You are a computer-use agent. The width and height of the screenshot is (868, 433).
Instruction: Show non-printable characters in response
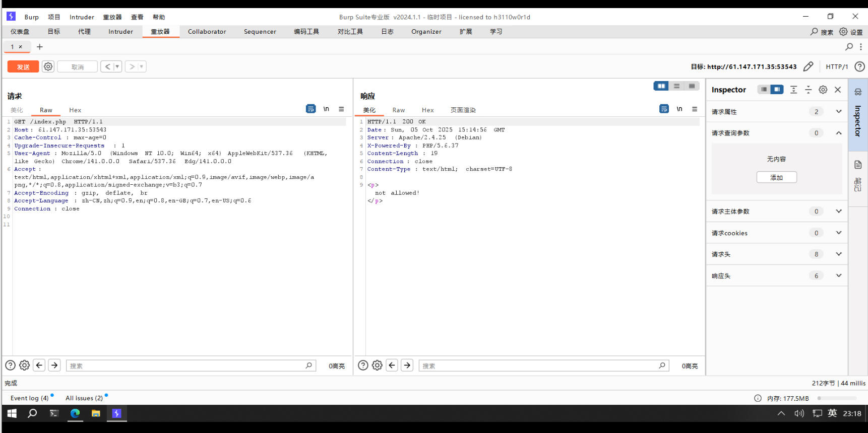pyautogui.click(x=679, y=109)
